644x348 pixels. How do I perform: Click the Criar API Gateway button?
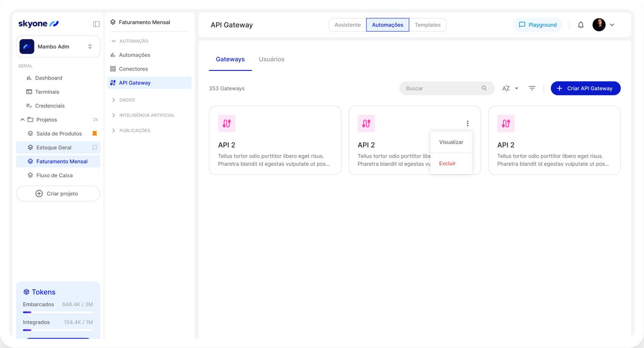tap(585, 88)
